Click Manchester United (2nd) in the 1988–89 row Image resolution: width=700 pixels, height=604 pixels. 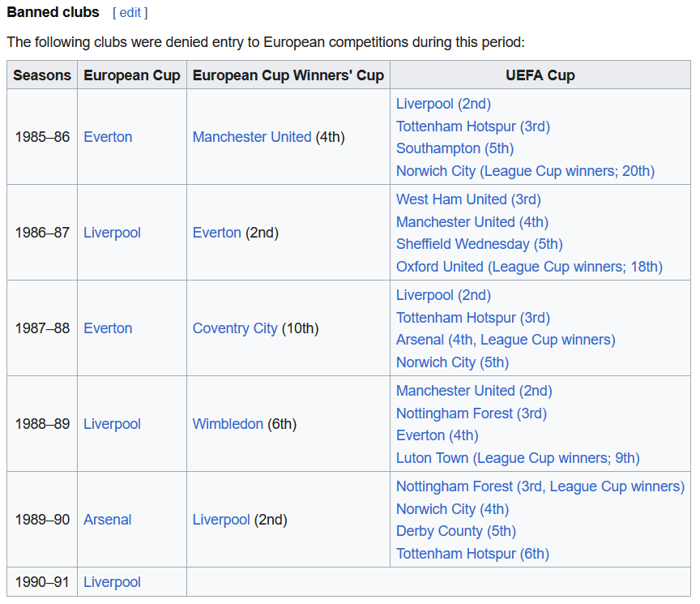474,391
